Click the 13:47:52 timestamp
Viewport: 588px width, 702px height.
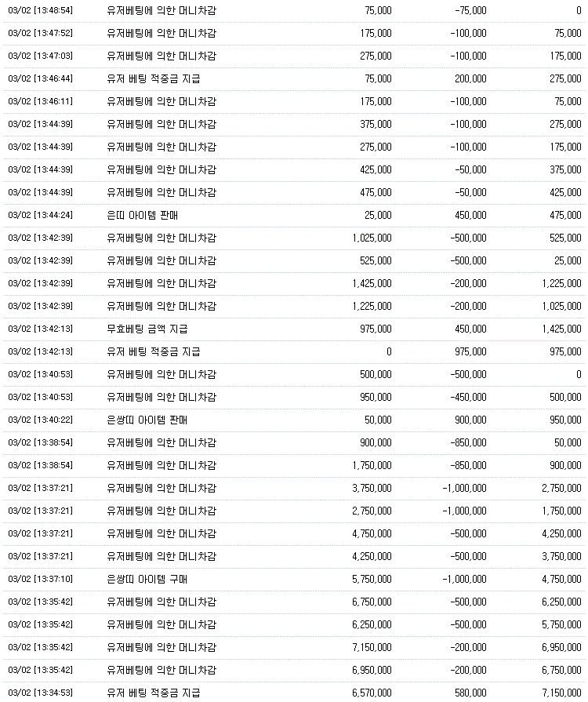tap(40, 33)
